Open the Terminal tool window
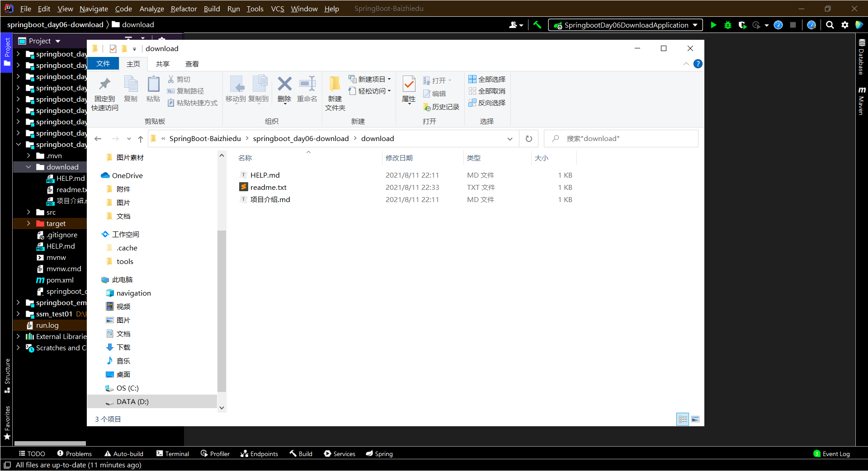 tap(173, 453)
